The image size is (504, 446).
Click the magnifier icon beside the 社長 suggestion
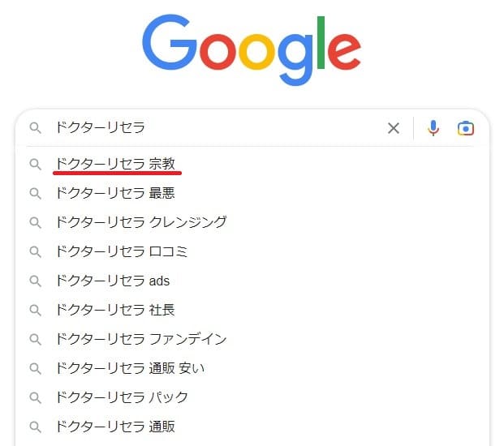coord(36,311)
